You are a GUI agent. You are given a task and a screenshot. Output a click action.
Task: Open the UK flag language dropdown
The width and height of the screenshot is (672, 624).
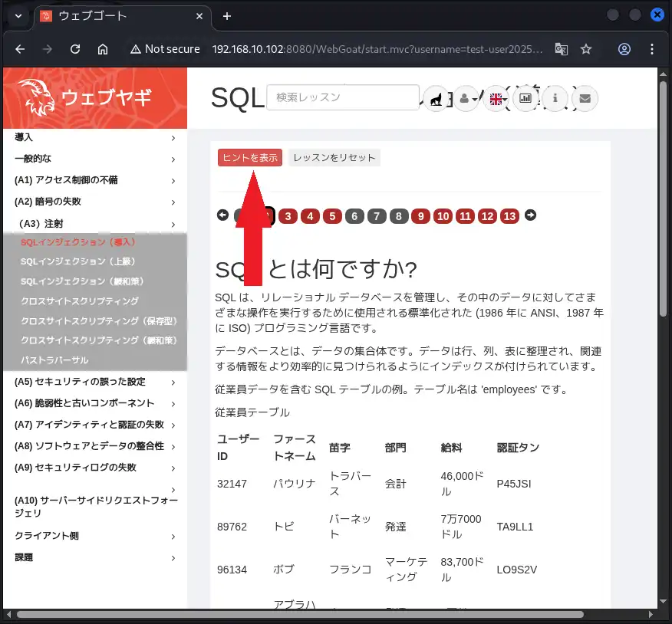pos(496,98)
